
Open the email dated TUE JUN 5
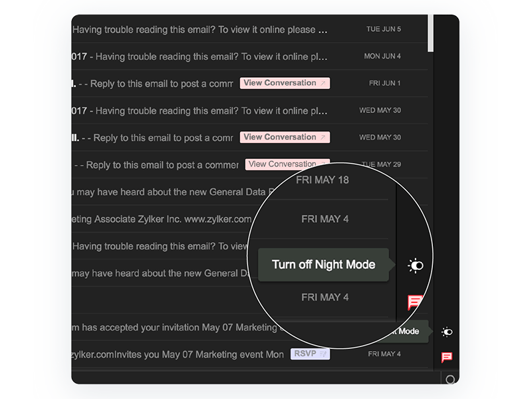(x=199, y=30)
